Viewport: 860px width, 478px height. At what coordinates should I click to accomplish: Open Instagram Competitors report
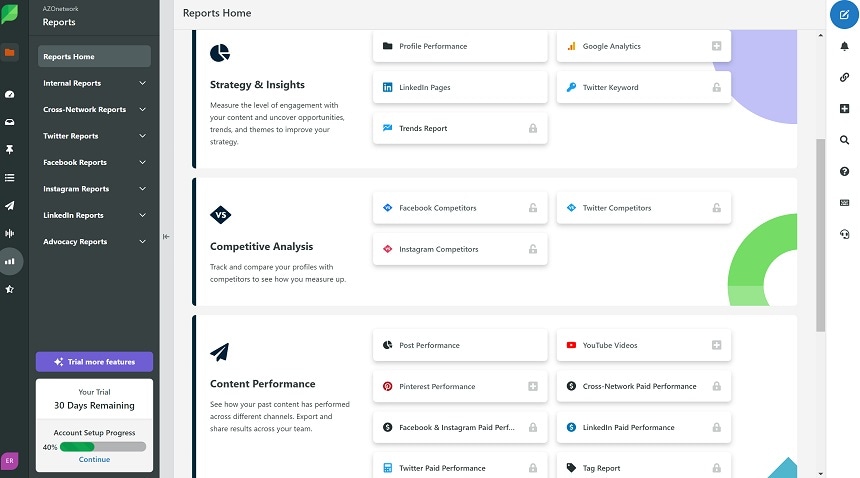click(x=460, y=249)
